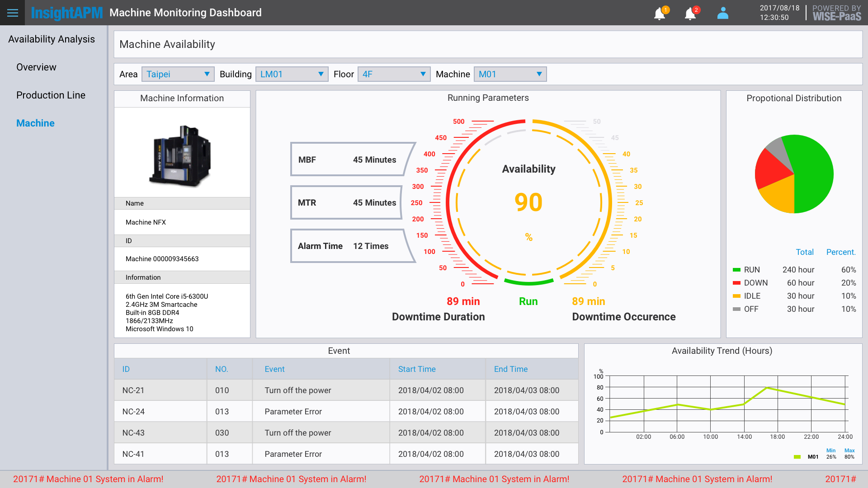Image resolution: width=868 pixels, height=488 pixels.
Task: Open the user profile icon
Action: click(x=723, y=13)
